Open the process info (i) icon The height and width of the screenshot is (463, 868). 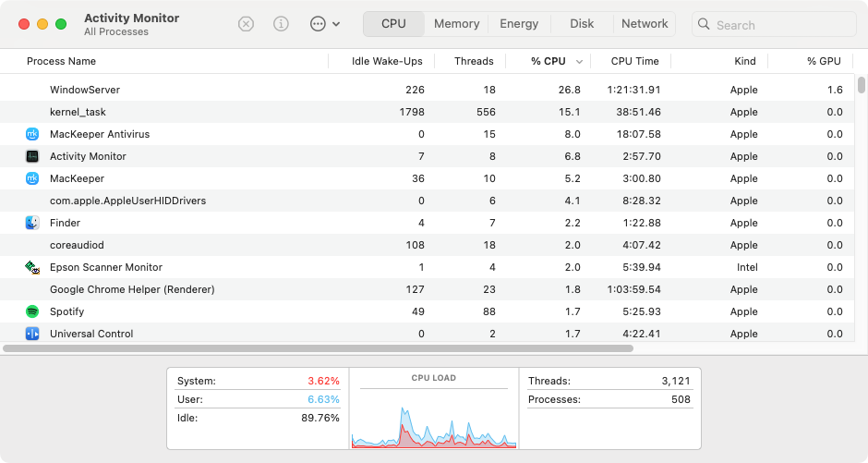click(x=282, y=24)
